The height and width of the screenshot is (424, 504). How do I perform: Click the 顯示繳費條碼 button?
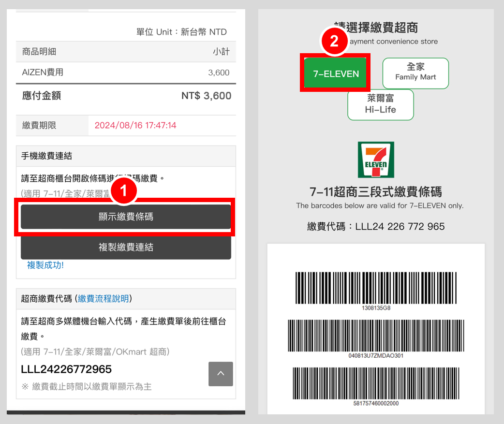click(x=126, y=217)
